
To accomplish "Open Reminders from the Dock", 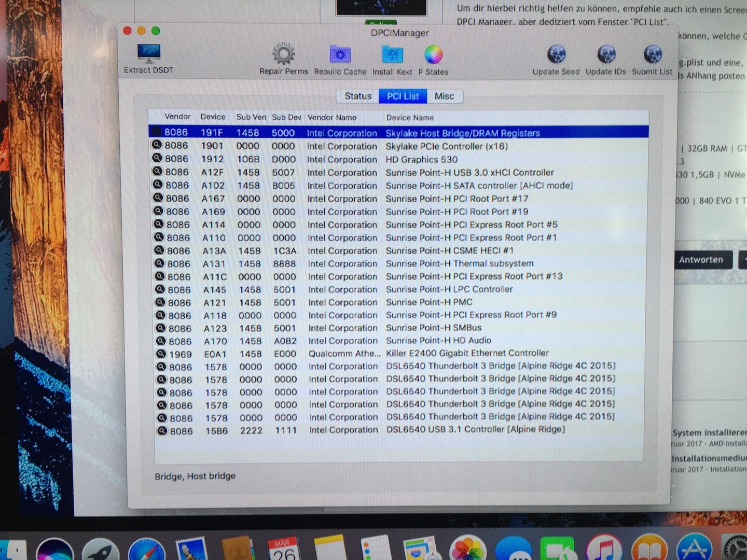I will pos(376,549).
